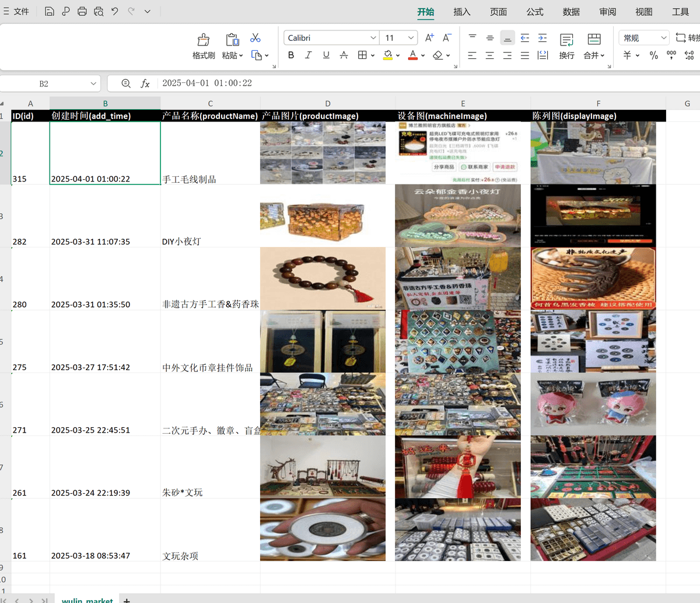Select the bead bracelet product image thumbnail
The image size is (700, 603).
(323, 278)
